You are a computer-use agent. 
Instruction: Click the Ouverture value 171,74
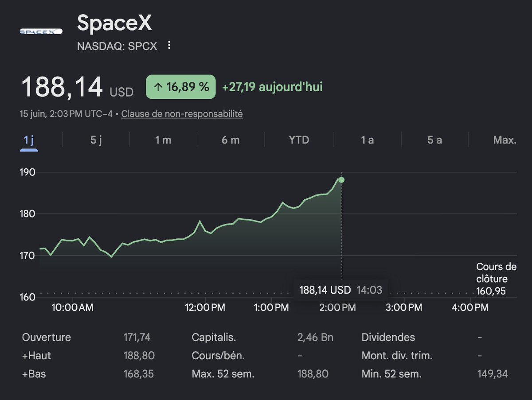137,338
